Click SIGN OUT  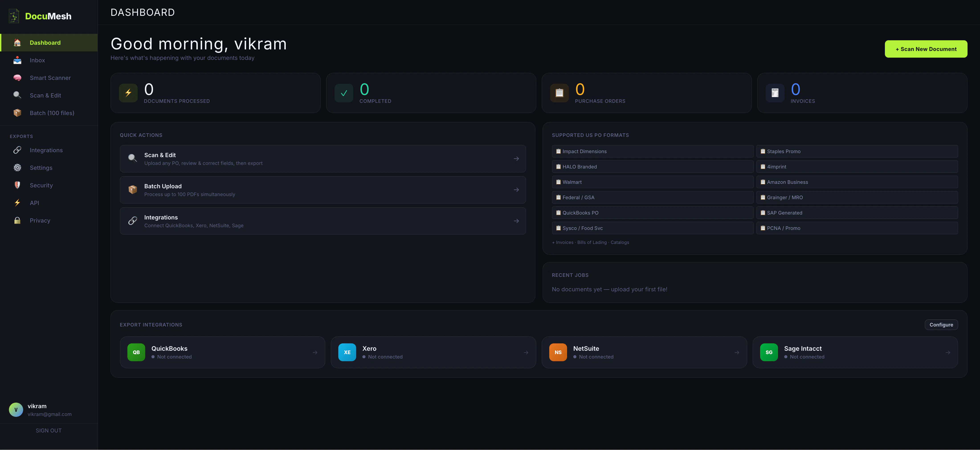(49, 430)
